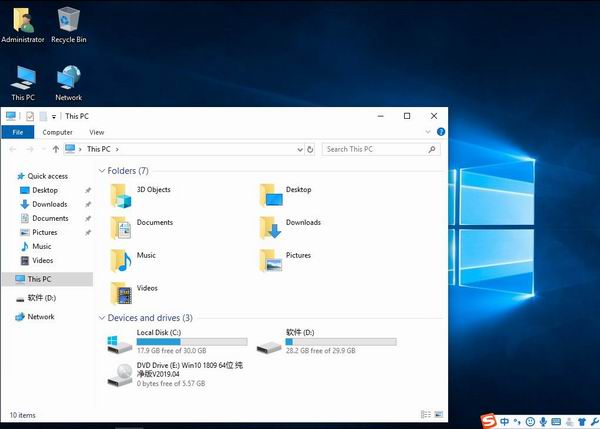600x429 pixels.
Task: Expand the chevron after This PC in address bar
Action: tap(117, 149)
